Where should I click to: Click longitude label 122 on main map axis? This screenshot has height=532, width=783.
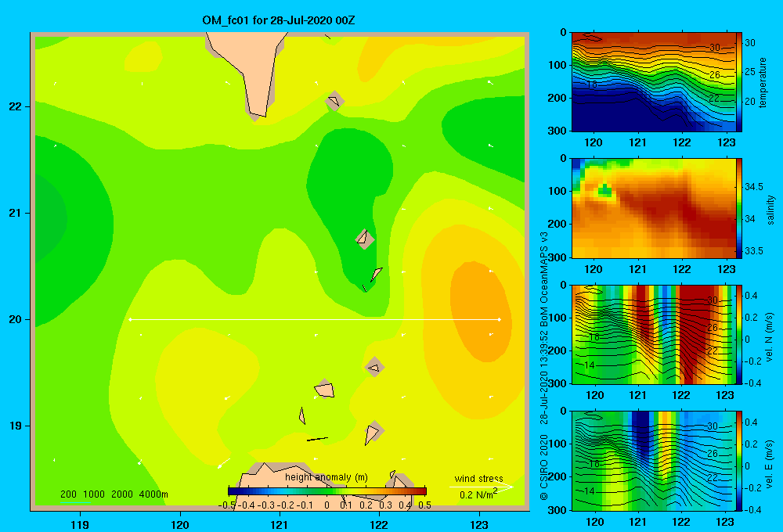[379, 524]
